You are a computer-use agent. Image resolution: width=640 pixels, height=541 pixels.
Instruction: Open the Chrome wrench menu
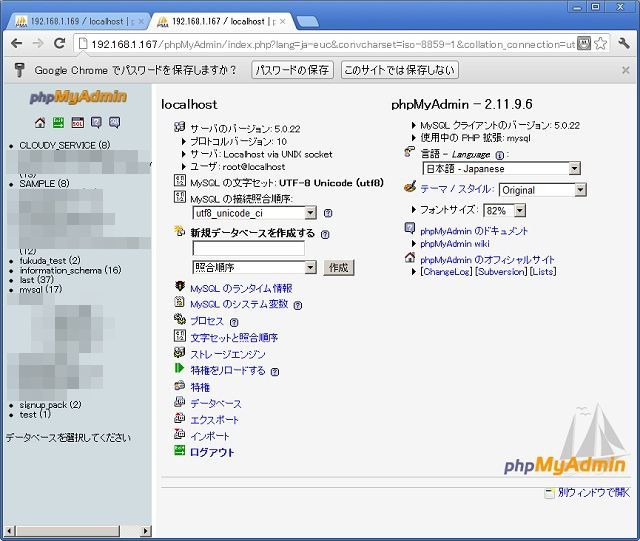point(624,43)
